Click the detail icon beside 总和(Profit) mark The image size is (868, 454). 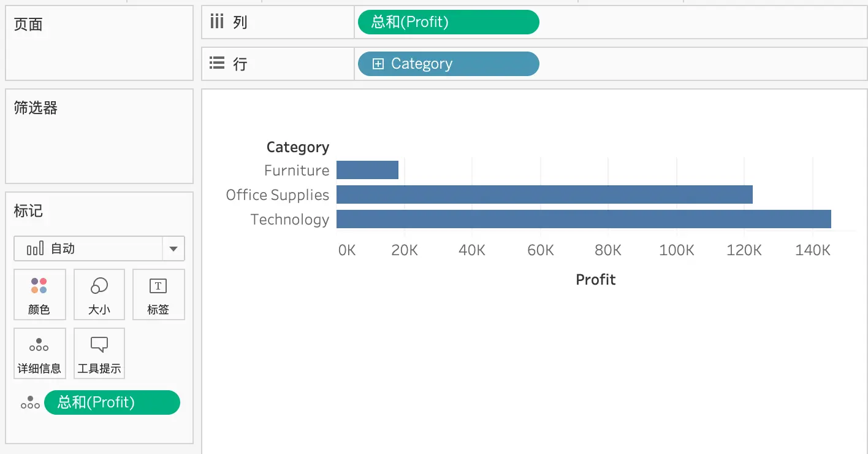click(x=30, y=402)
